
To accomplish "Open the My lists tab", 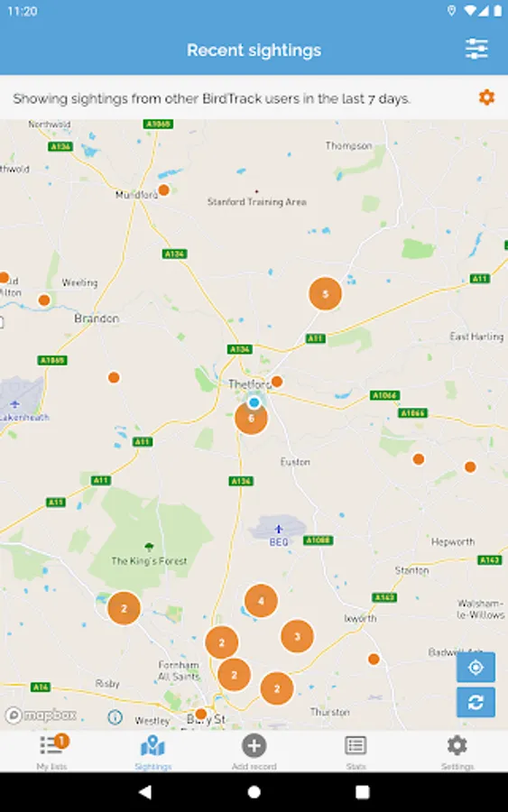I will [x=51, y=752].
